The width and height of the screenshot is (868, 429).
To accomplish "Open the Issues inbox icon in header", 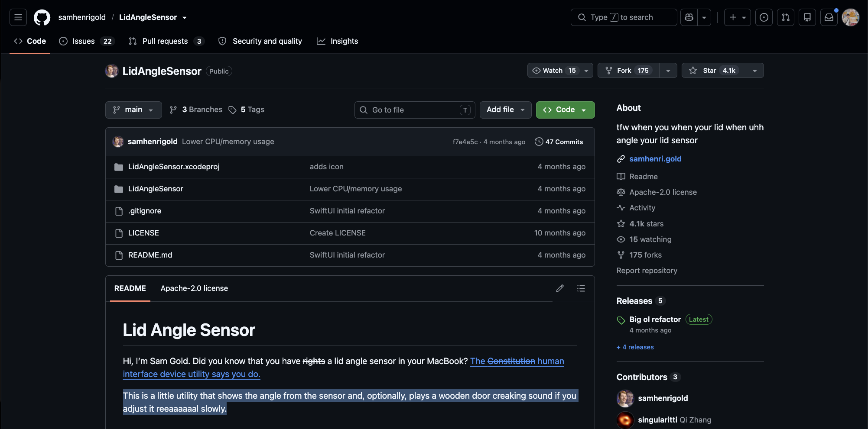I will click(x=764, y=17).
